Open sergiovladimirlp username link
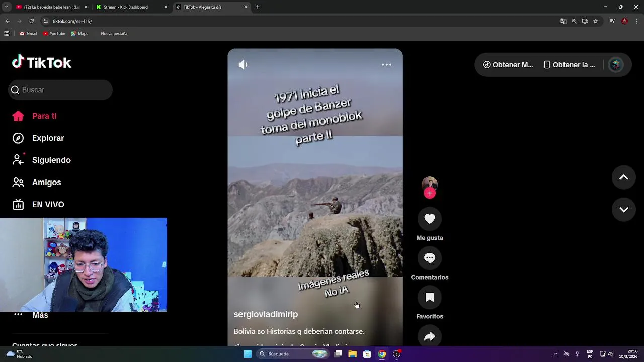Screen dimensions: 644x362 click(266, 314)
